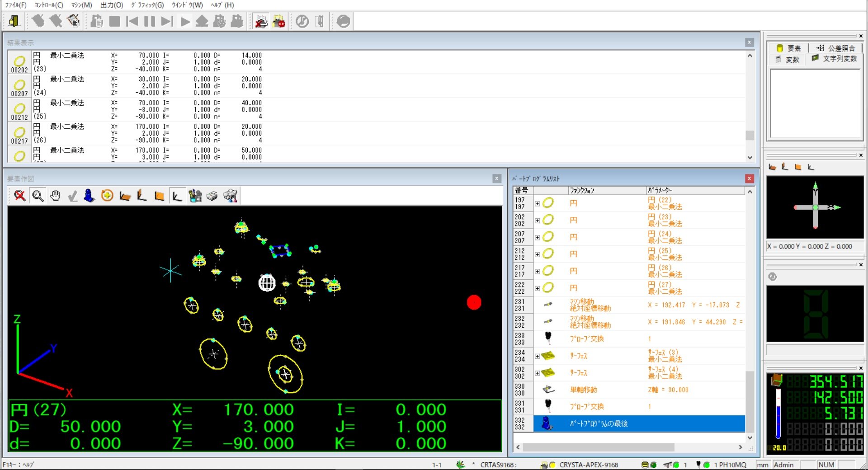Viewport: 868px width, 470px height.
Task: Click the isometric axes view icon in graphics toolbar
Action: click(x=177, y=196)
